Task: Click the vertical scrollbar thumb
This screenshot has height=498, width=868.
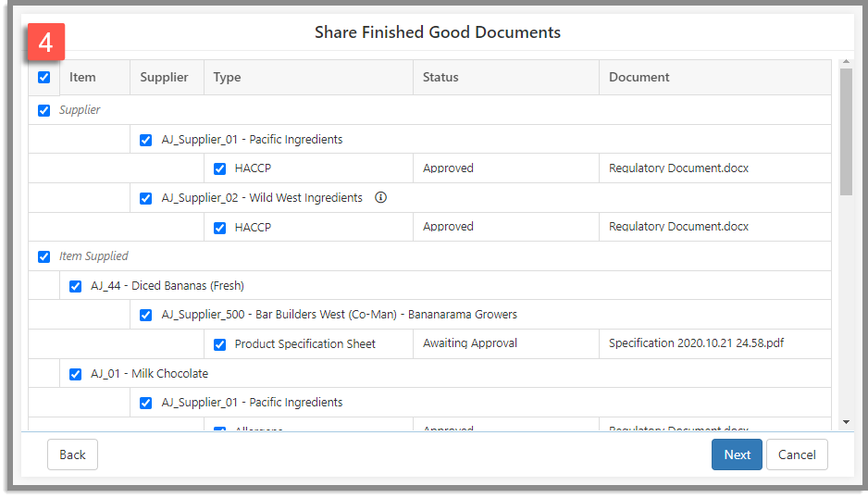Action: 846,131
